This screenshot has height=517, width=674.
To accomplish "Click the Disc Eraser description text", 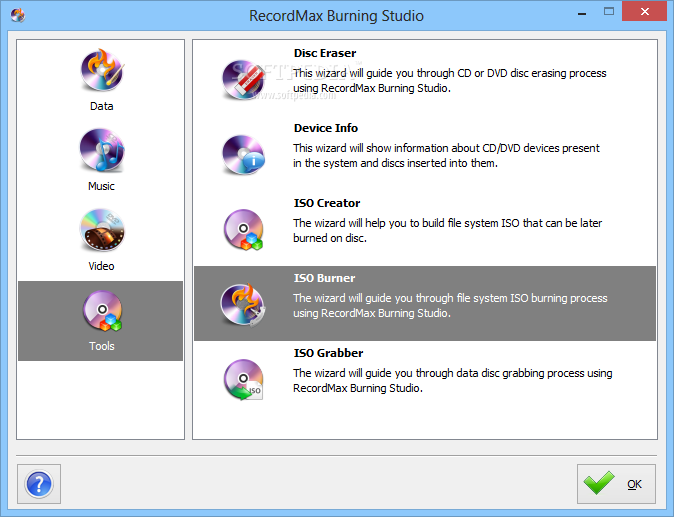I will (450, 81).
